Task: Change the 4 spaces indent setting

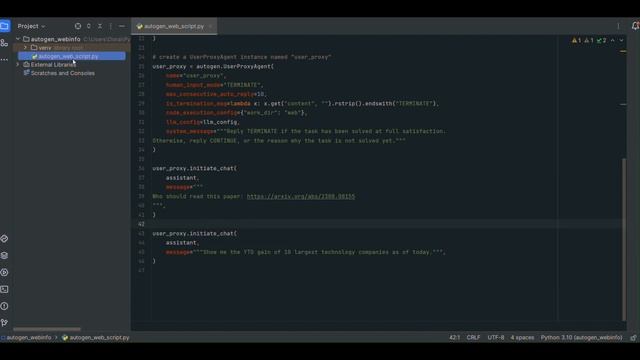Action: 522,338
